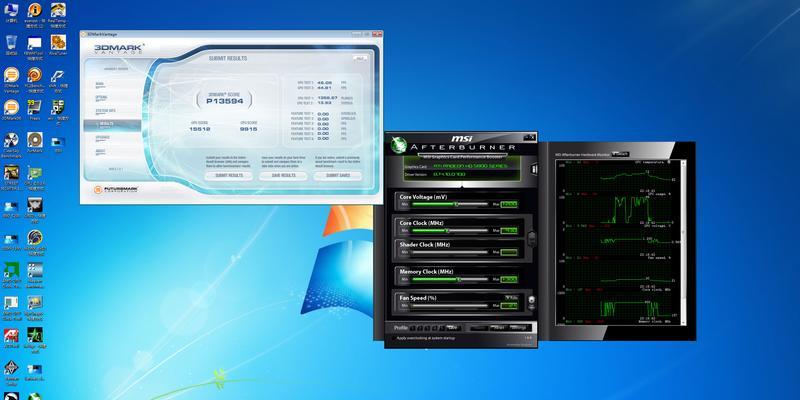Screen dimensions: 800x400
Task: Click the SUBMIT RESULTS button
Action: click(x=229, y=176)
